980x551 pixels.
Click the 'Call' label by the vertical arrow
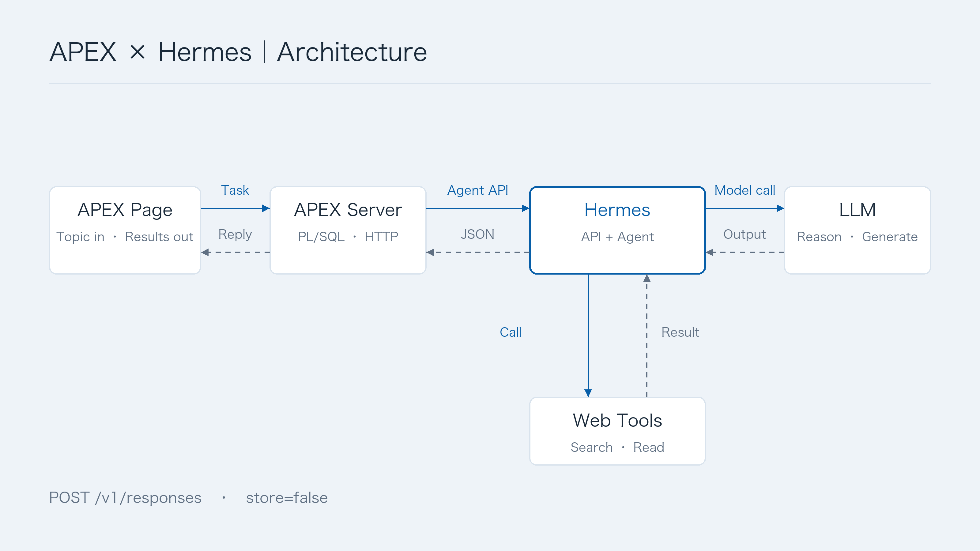[510, 332]
